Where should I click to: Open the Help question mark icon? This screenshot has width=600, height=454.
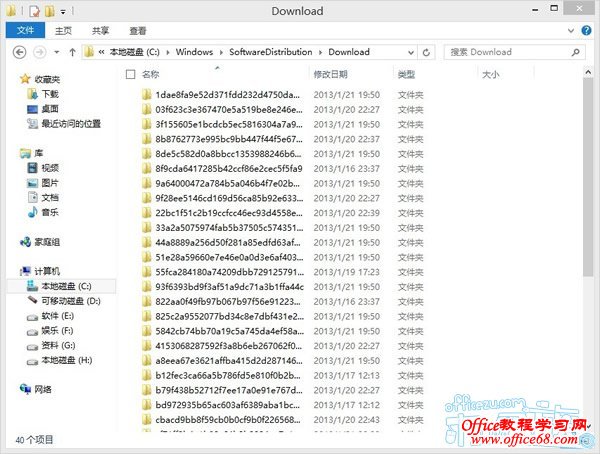586,30
